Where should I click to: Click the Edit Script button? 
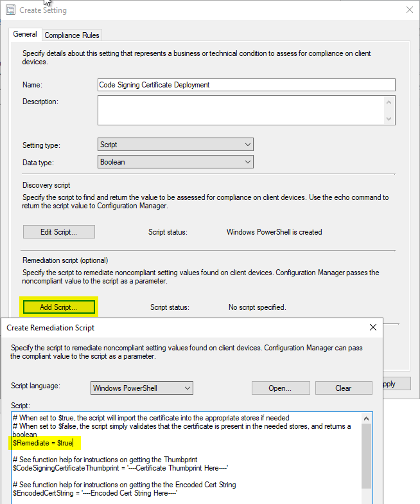(x=59, y=231)
